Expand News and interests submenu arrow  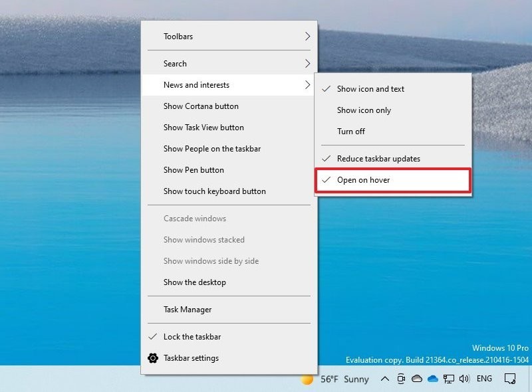click(x=307, y=85)
